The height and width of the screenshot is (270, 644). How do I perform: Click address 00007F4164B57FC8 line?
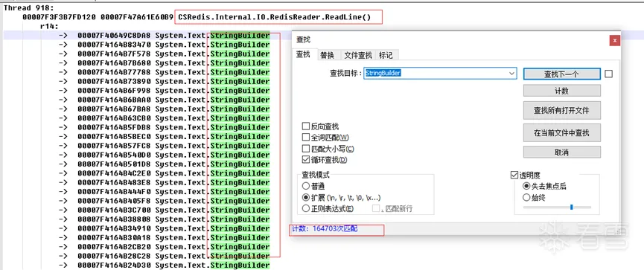[164, 146]
